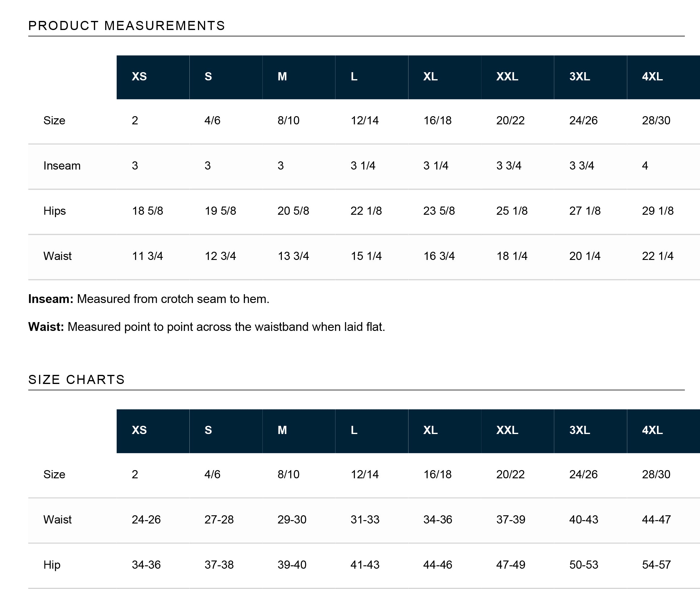Screen dimensions: 700x589
Task: Click the Hip row label in Size Charts
Action: (x=52, y=565)
